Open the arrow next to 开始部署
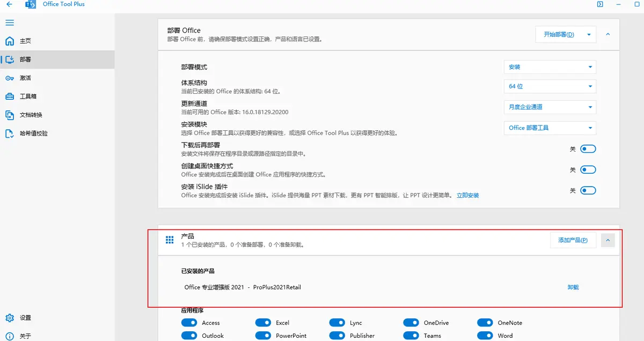 589,34
